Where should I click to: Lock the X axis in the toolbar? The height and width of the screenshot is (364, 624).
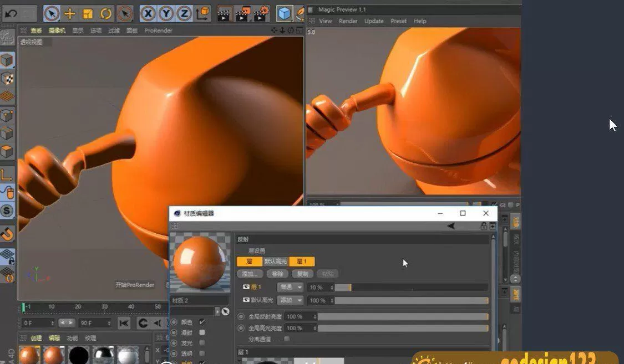tap(149, 13)
